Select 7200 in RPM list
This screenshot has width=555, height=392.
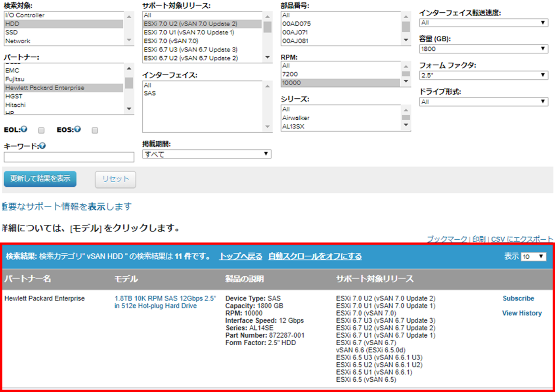[341, 74]
